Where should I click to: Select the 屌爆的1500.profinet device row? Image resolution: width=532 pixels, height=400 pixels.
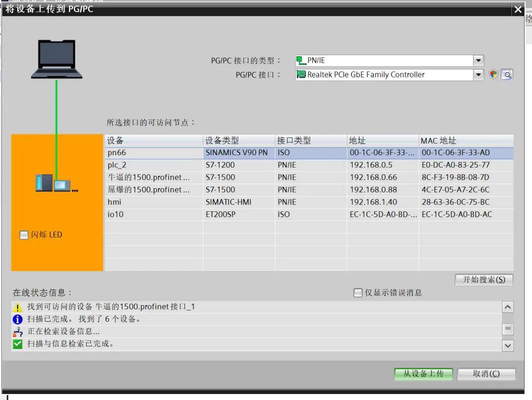pyautogui.click(x=309, y=190)
